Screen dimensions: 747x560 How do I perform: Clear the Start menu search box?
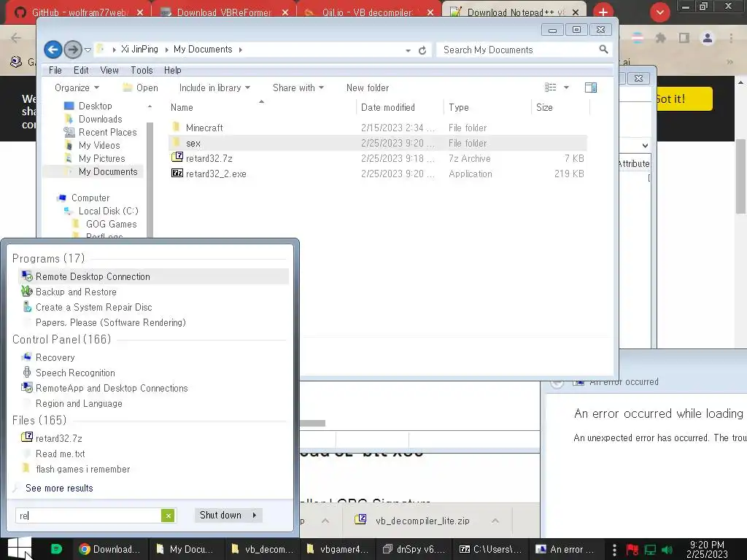coord(168,516)
